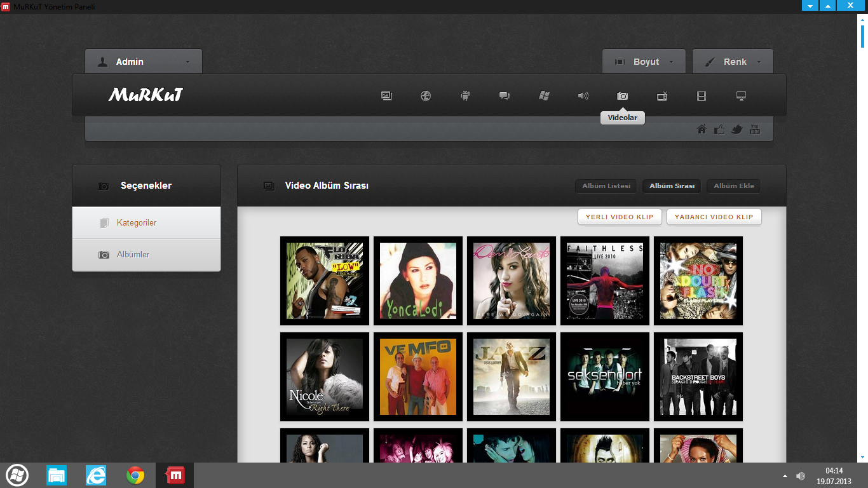Select the Flo Rida Low album thumbnail
The height and width of the screenshot is (488, 868).
coord(325,281)
